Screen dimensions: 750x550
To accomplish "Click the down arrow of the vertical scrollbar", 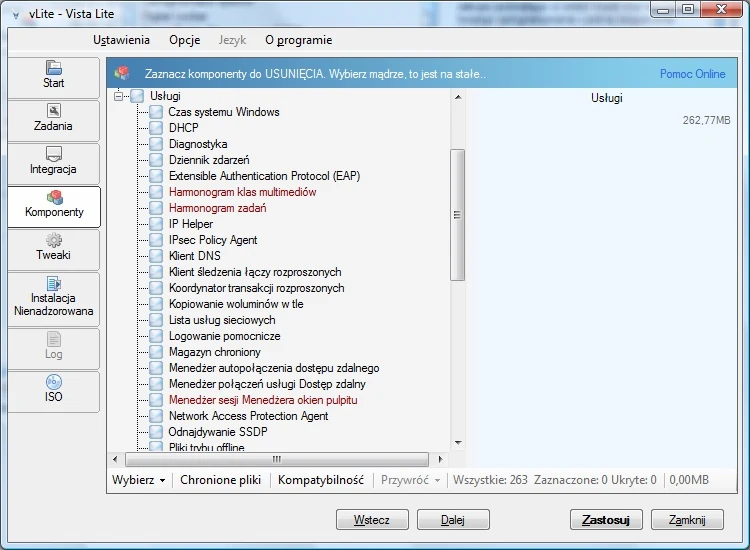I will pos(458,443).
